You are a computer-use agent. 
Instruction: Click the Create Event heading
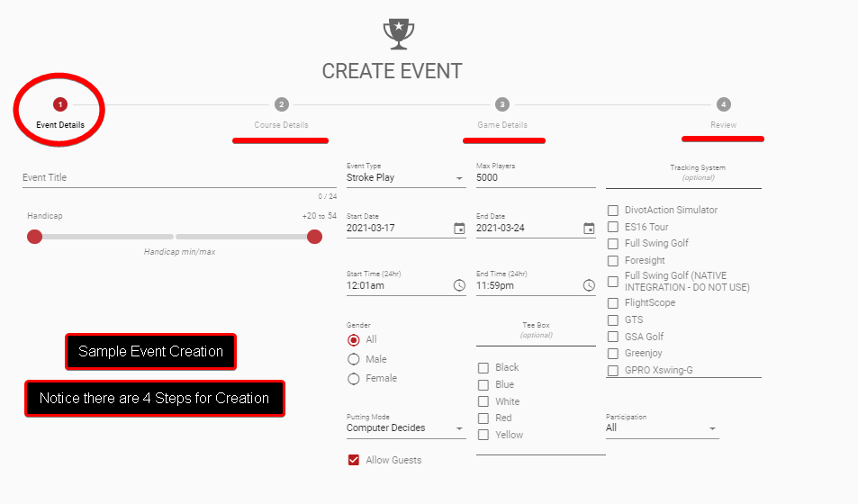click(x=392, y=71)
